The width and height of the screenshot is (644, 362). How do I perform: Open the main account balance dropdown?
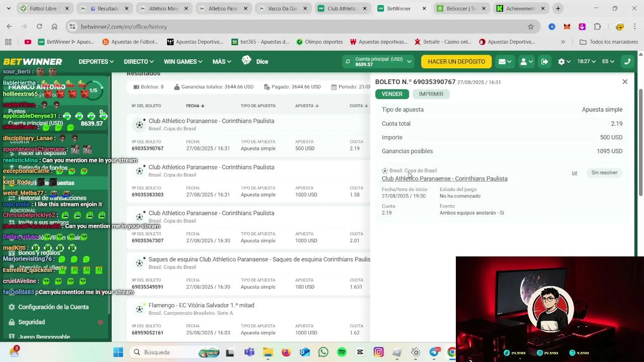(x=409, y=61)
